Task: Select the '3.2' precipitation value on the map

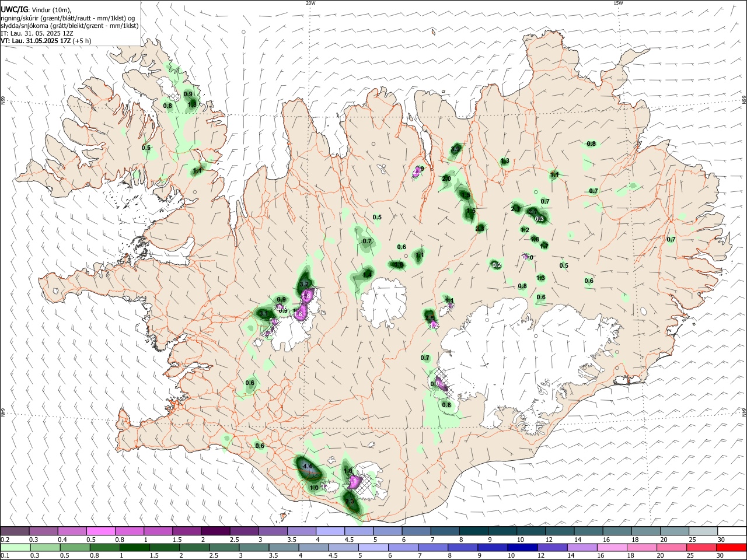Action: [x=304, y=284]
